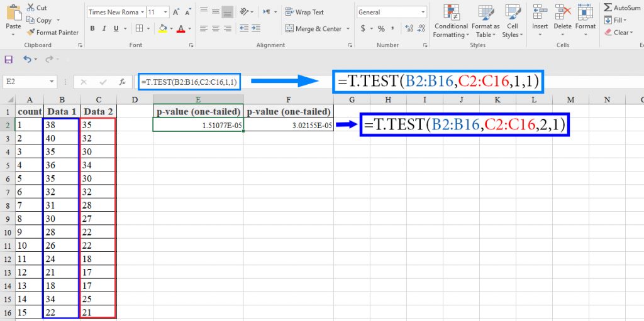Click the Orientation text angle icon
The width and height of the screenshot is (644, 321).
pyautogui.click(x=245, y=12)
